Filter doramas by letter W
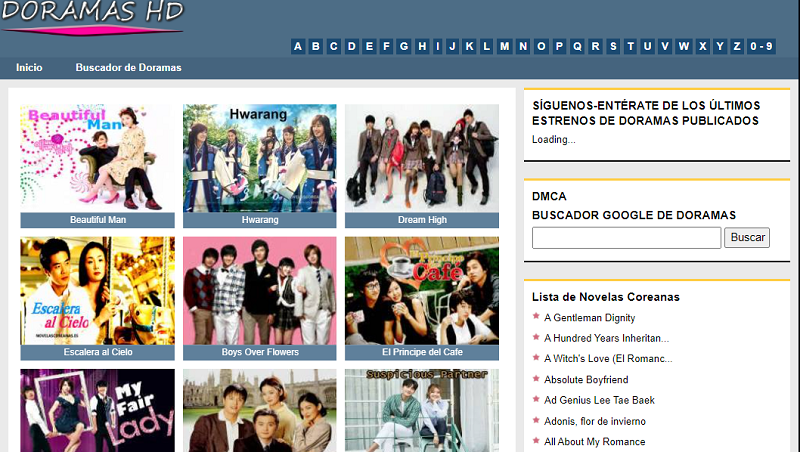Screen dimensions: 800x452 pos(684,46)
